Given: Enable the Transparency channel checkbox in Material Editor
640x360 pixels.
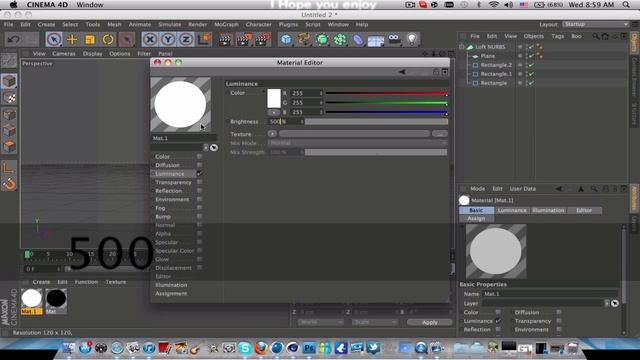Looking at the screenshot, I should (199, 182).
